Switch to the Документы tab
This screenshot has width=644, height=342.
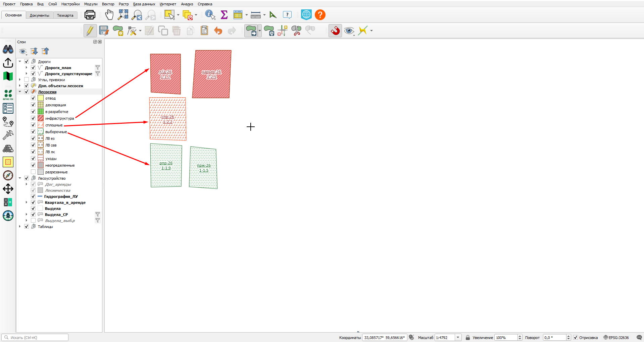pyautogui.click(x=39, y=15)
